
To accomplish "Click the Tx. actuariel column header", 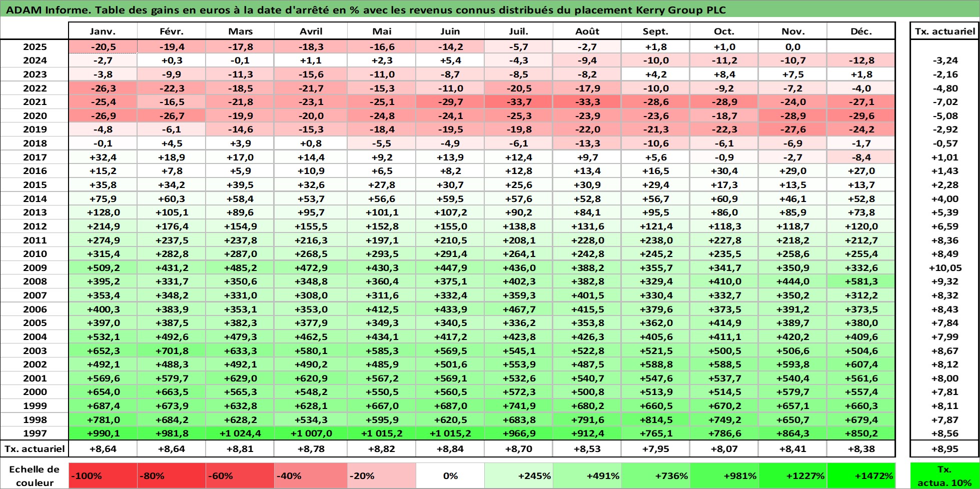I will tap(944, 31).
